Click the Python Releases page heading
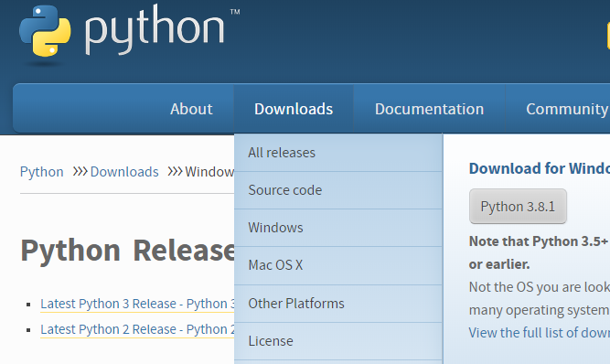This screenshot has height=364, width=610. (x=128, y=251)
